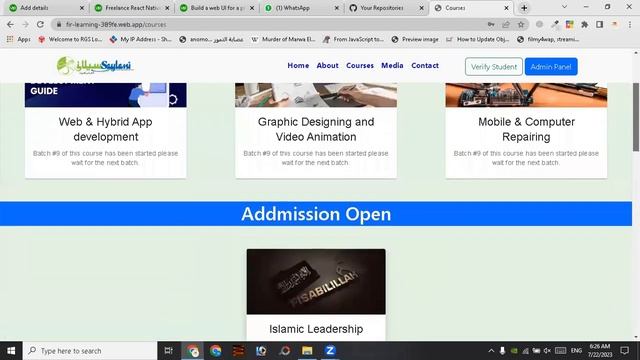Click the browser forward arrow

(x=25, y=24)
